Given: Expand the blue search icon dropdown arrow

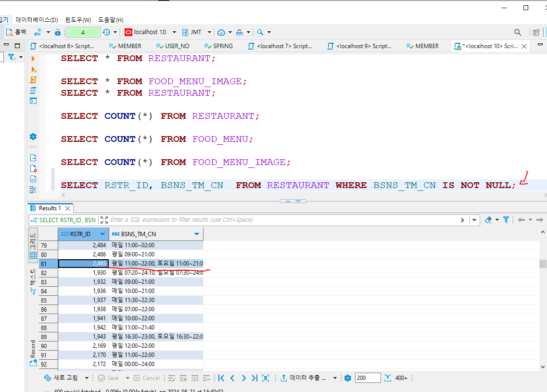Looking at the screenshot, I should 269,32.
